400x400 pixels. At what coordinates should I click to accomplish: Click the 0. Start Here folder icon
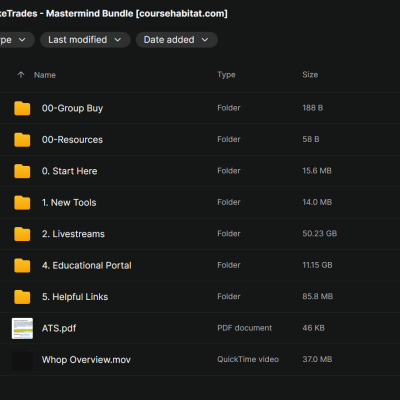click(22, 171)
